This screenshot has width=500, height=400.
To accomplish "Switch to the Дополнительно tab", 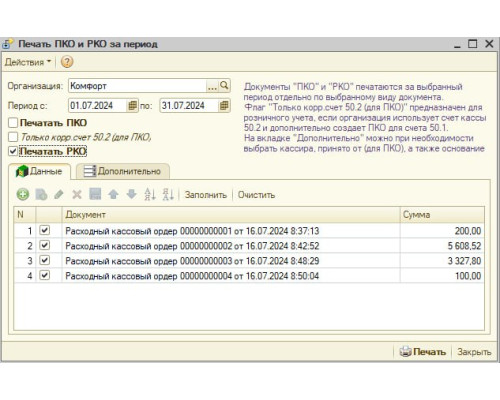I will [123, 171].
